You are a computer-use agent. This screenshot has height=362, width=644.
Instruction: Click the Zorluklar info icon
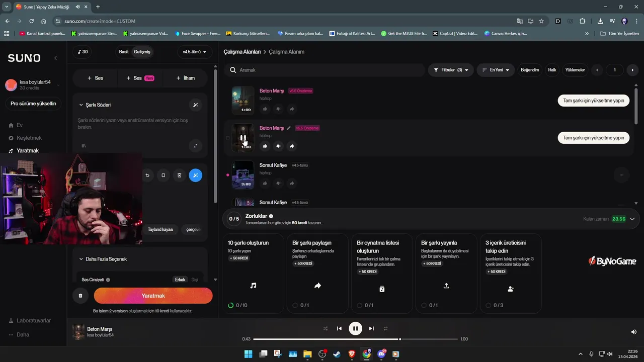tap(271, 216)
